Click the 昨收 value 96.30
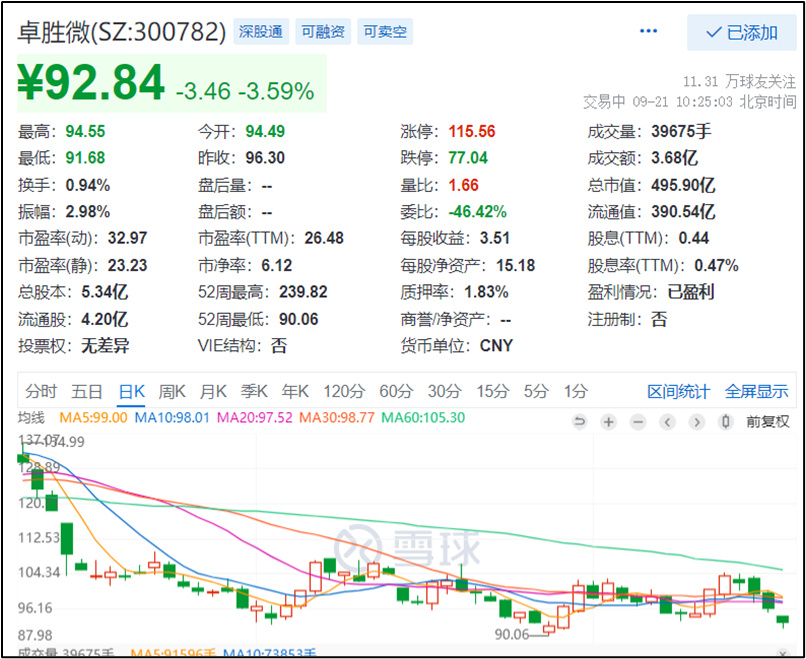The width and height of the screenshot is (806, 659). point(265,158)
